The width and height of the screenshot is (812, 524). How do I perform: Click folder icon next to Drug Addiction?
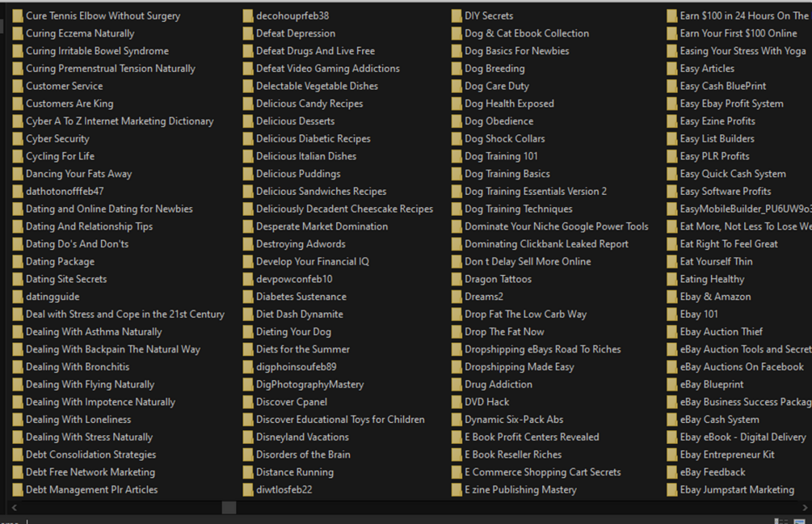[x=456, y=385]
